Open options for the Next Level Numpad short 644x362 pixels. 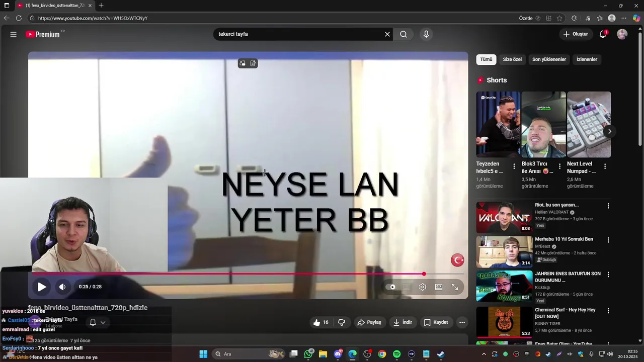click(605, 166)
